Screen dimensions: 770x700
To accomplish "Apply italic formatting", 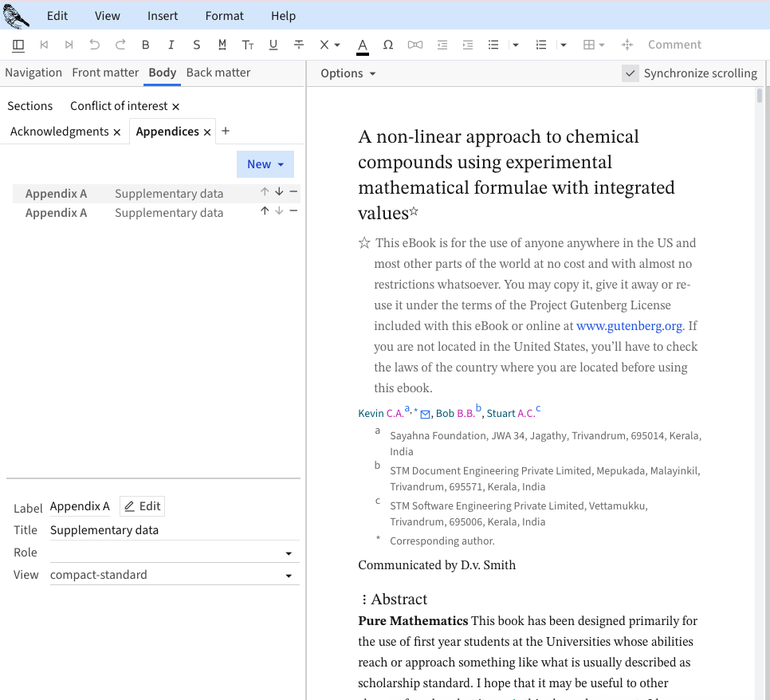I will click(x=171, y=45).
